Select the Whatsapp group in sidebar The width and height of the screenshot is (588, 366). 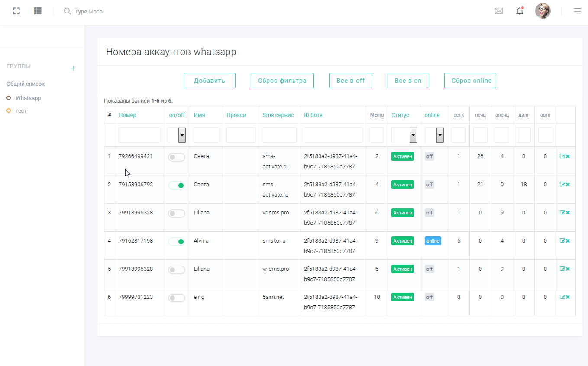coord(28,98)
